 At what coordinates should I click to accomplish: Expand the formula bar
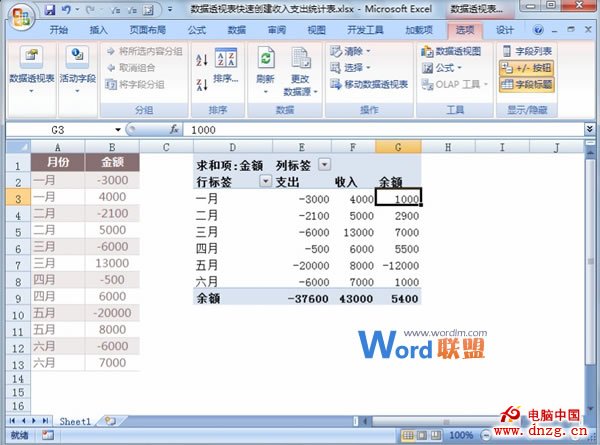click(x=589, y=129)
